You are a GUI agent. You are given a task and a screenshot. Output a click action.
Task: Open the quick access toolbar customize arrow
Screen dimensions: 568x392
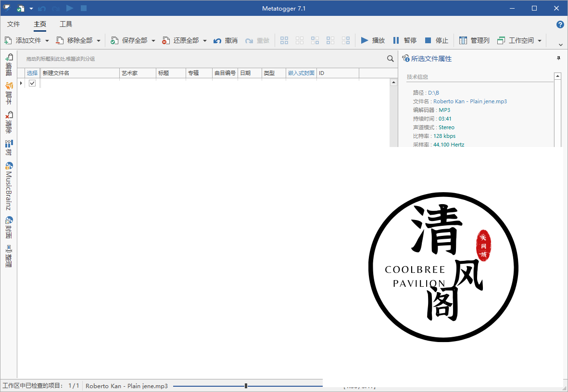pos(31,9)
